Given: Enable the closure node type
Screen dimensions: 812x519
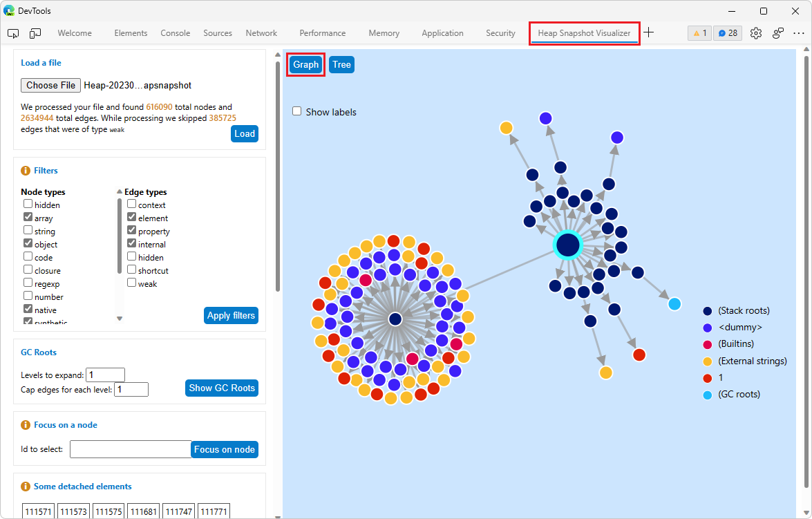Looking at the screenshot, I should click(x=28, y=270).
